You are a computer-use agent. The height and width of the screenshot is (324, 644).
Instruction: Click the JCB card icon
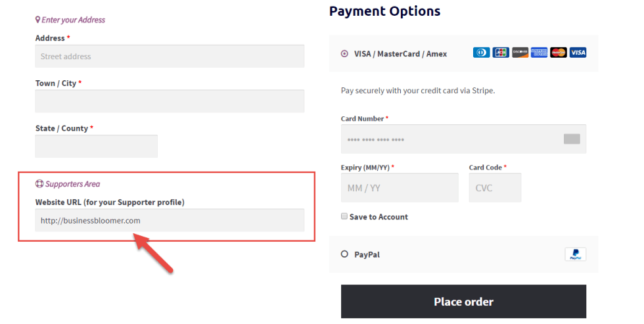tap(501, 53)
